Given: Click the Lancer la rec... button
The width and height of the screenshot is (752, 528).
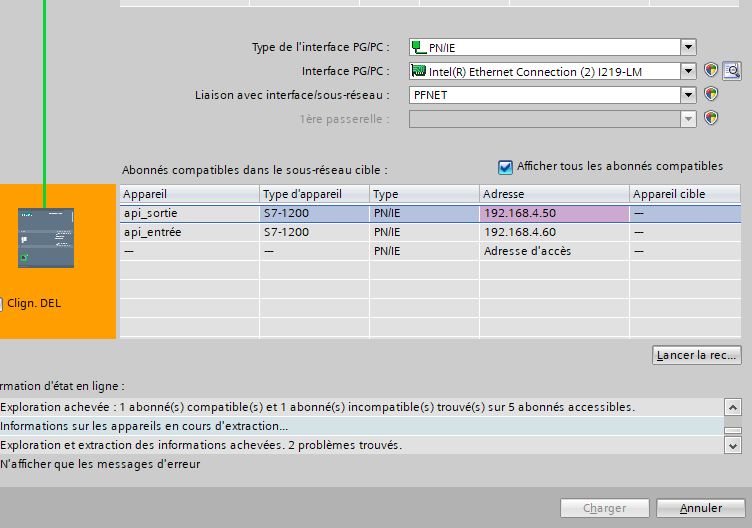Looking at the screenshot, I should [696, 355].
